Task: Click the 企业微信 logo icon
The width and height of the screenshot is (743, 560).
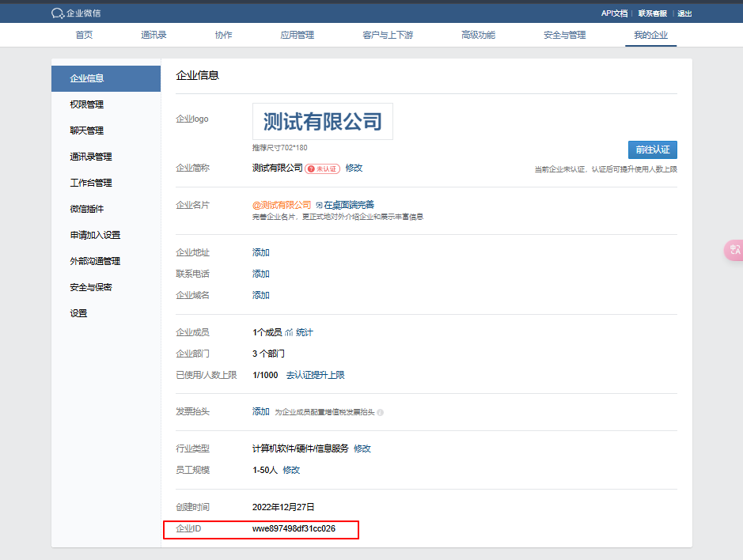Action: coord(57,13)
